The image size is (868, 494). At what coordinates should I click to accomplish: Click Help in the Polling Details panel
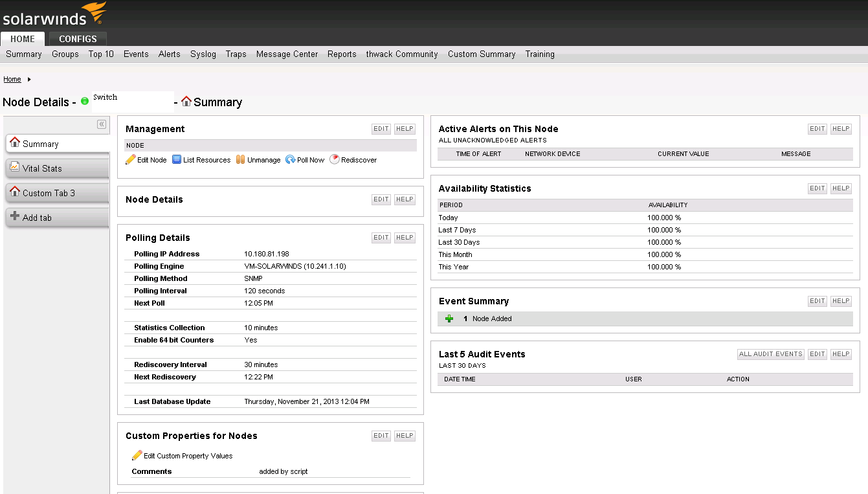click(405, 238)
